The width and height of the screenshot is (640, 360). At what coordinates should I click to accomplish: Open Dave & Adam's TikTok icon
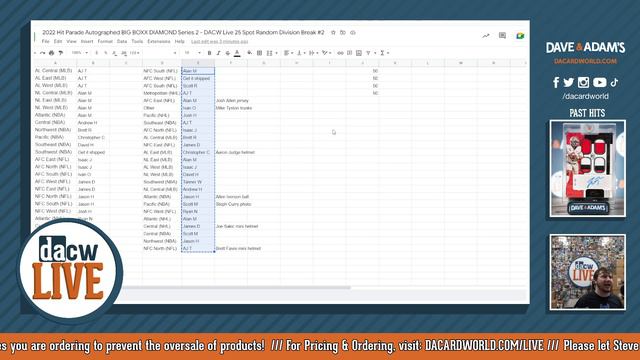click(x=614, y=82)
